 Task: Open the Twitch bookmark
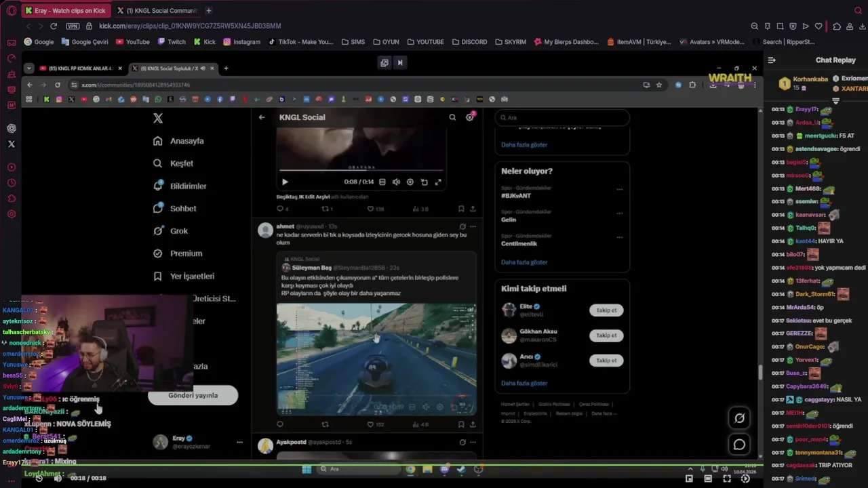[171, 42]
